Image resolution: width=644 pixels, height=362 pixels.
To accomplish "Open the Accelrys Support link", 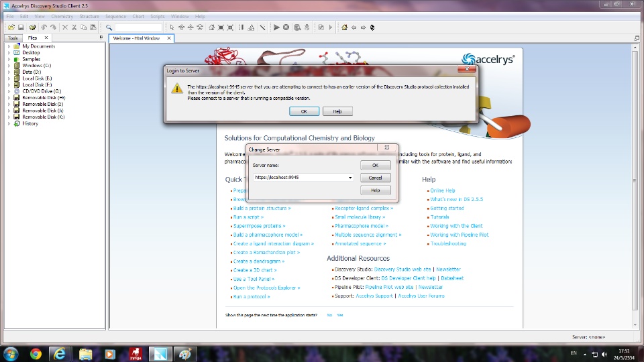I will pos(374,296).
